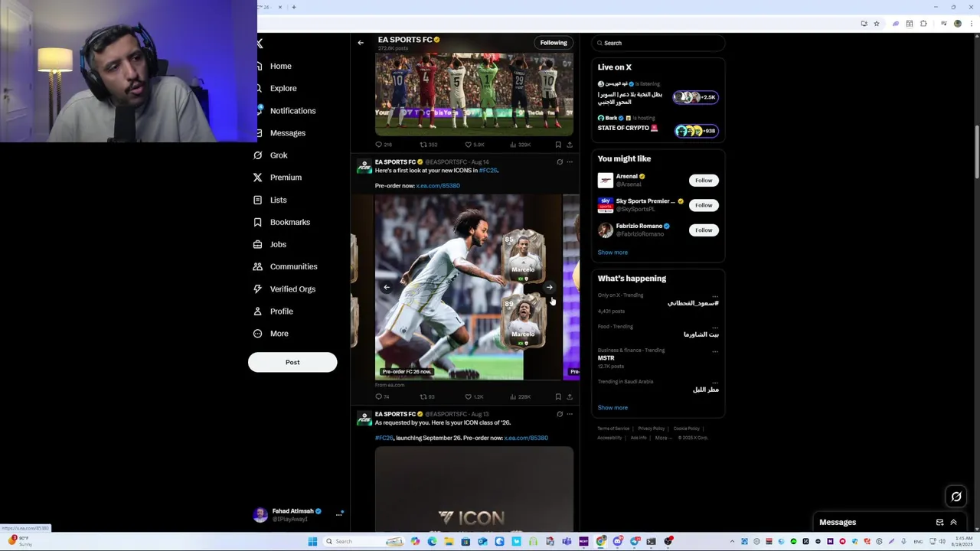The width and height of the screenshot is (980, 551).
Task: Click the Premium X icon in the sidebar
Action: [x=258, y=178]
